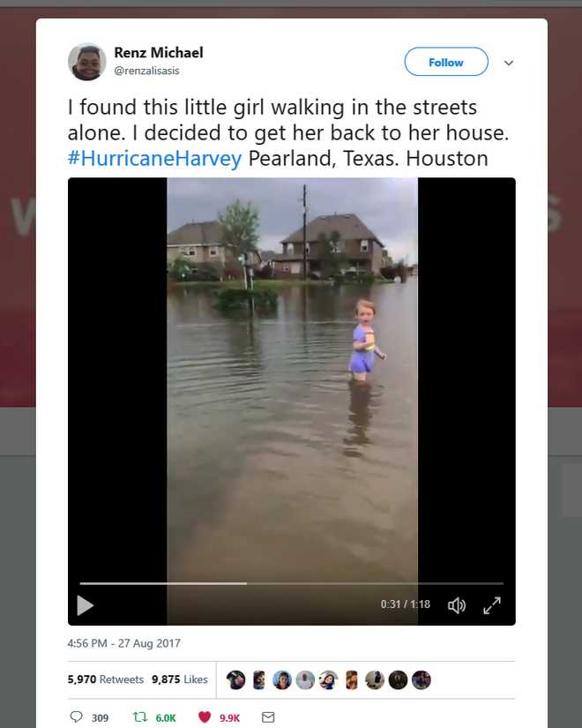View the 9,875 Likes list
This screenshot has height=728, width=582.
click(180, 679)
